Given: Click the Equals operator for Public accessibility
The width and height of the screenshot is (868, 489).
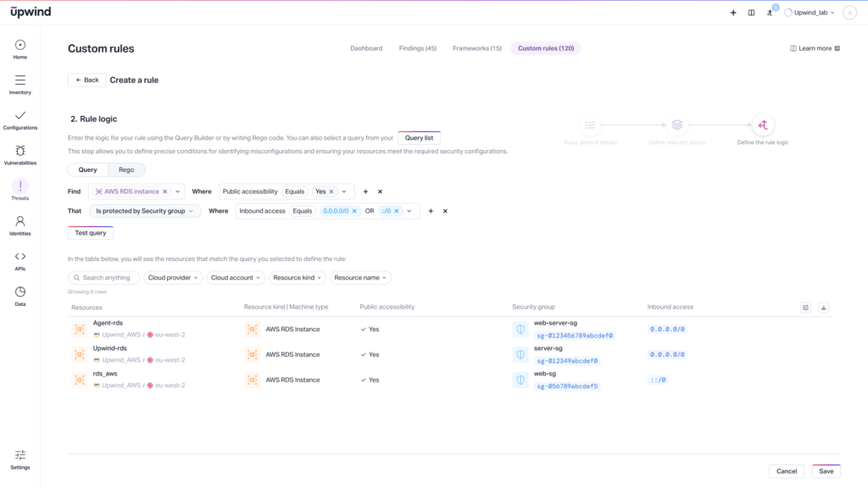Looking at the screenshot, I should pyautogui.click(x=294, y=192).
